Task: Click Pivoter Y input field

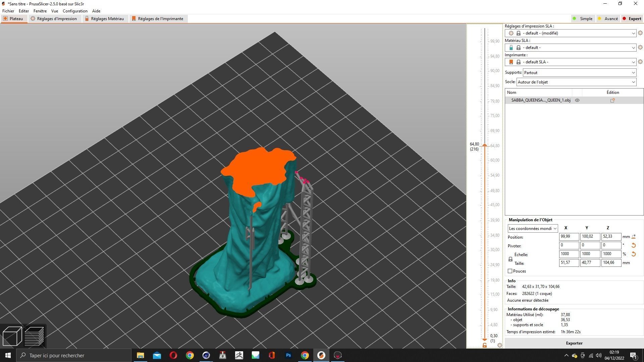Action: tap(590, 245)
